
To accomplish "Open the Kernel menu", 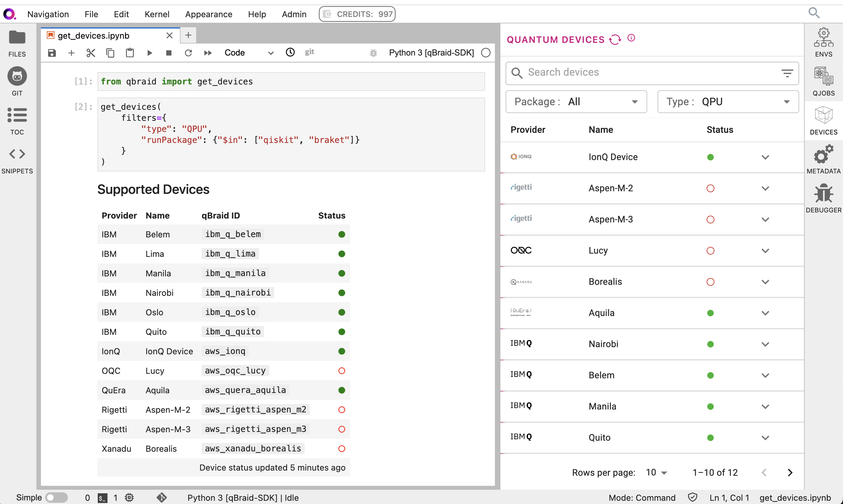I will pyautogui.click(x=157, y=14).
